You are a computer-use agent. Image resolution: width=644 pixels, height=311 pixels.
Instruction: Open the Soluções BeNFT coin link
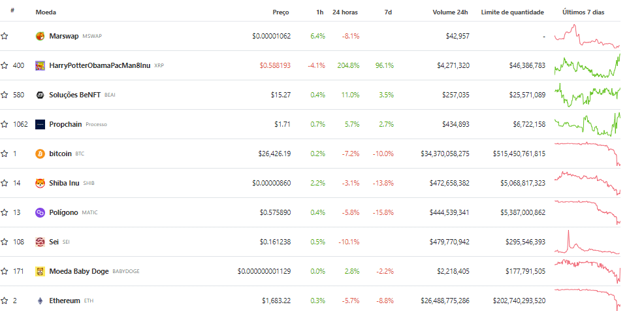(x=74, y=95)
